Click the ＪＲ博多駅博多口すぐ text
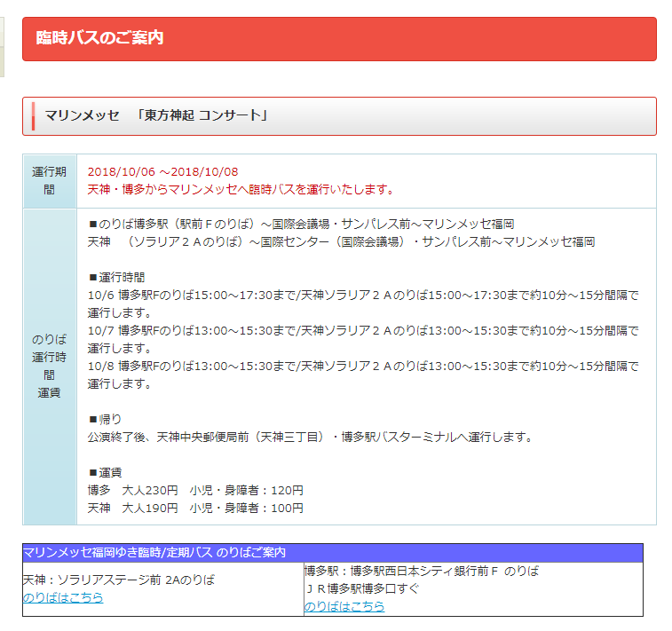The width and height of the screenshot is (672, 631). pos(362,588)
